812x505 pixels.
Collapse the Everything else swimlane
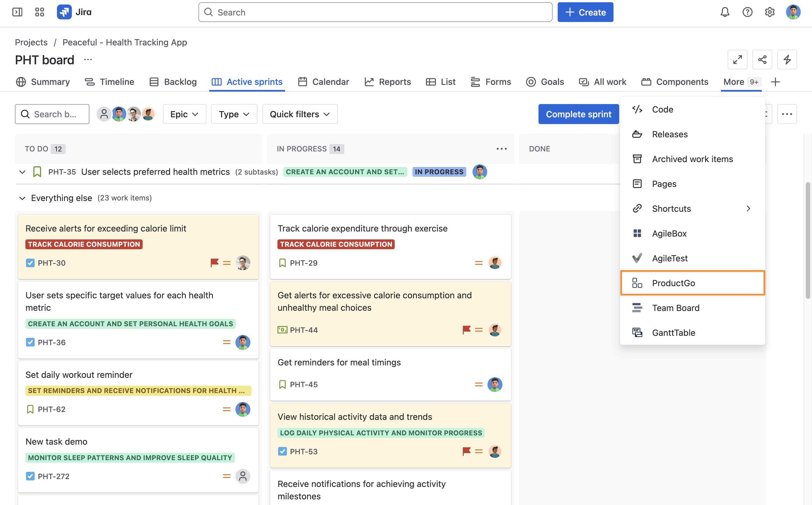[x=22, y=198]
